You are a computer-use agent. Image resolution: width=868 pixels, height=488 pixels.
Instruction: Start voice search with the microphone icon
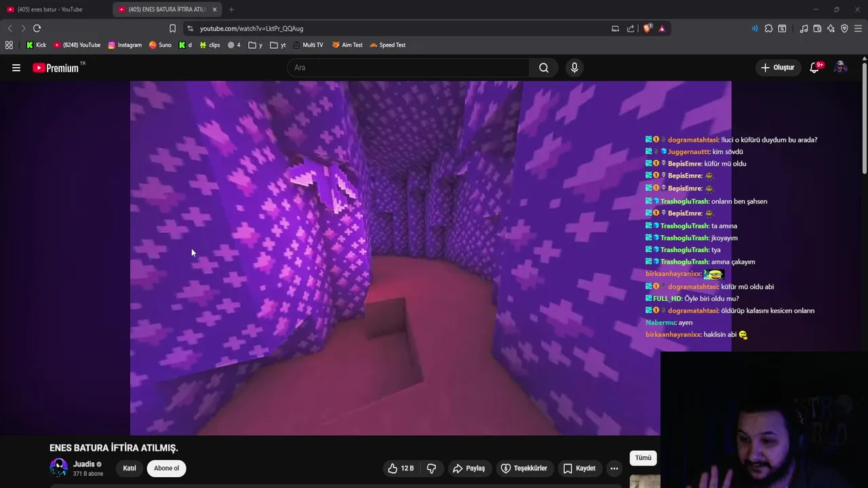(574, 68)
